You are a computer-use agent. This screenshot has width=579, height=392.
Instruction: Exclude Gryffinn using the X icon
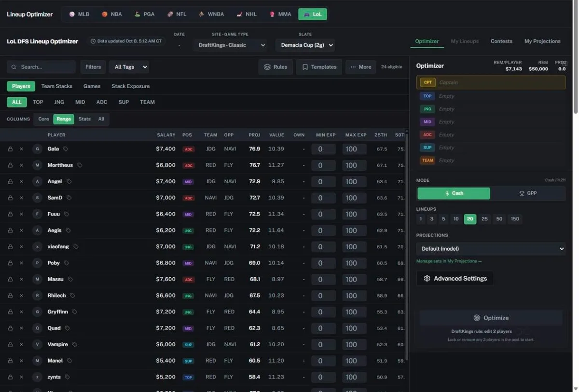click(21, 312)
